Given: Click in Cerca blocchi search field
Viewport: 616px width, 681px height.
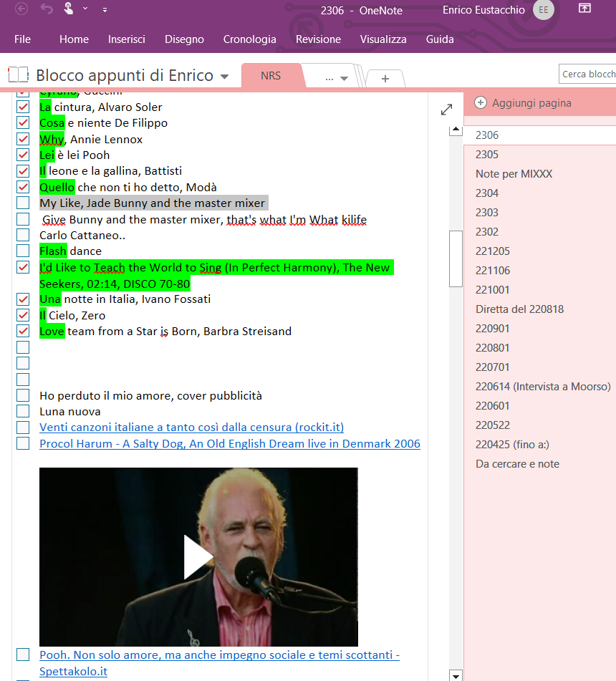Looking at the screenshot, I should click(587, 74).
